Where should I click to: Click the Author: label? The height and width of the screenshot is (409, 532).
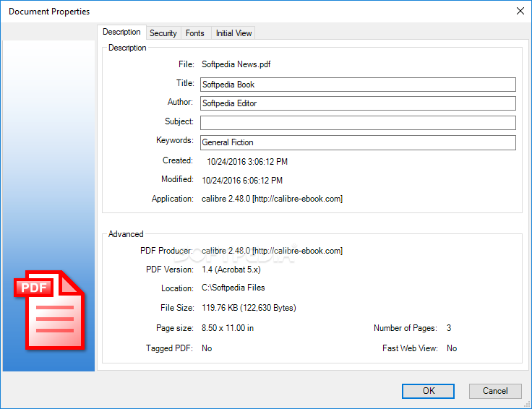tap(180, 102)
